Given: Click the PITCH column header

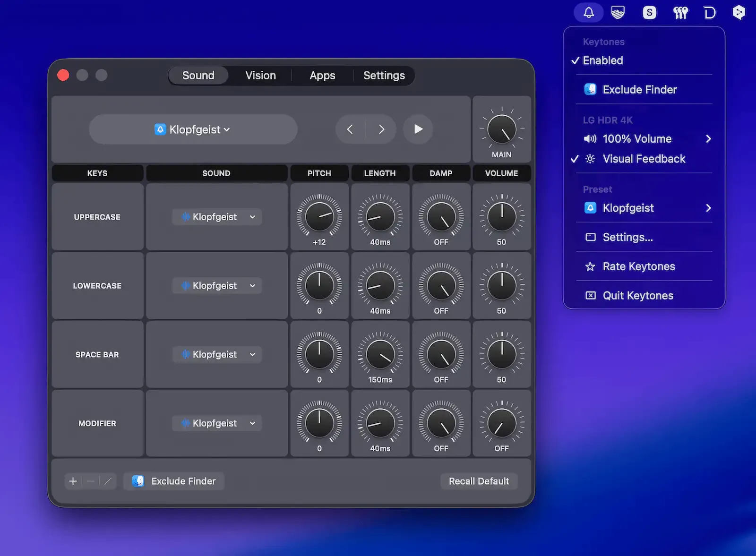Looking at the screenshot, I should [x=319, y=173].
